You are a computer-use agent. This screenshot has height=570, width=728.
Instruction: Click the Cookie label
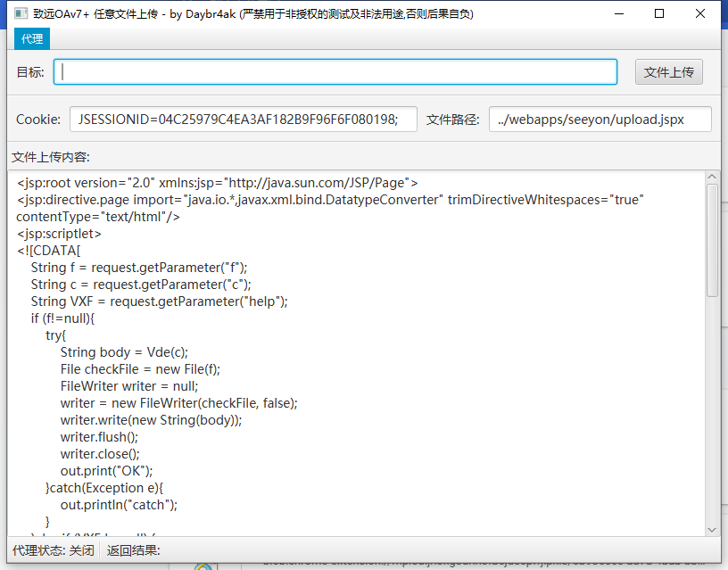pos(38,120)
